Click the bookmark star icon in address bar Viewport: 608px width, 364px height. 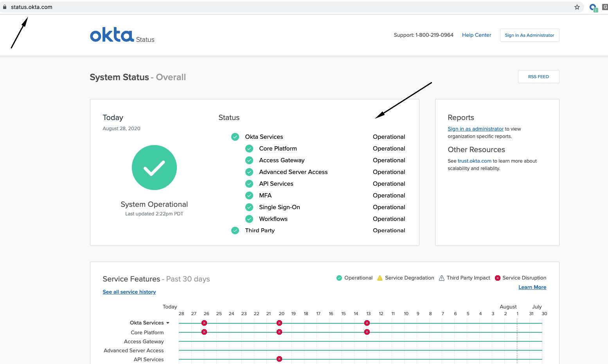(577, 7)
